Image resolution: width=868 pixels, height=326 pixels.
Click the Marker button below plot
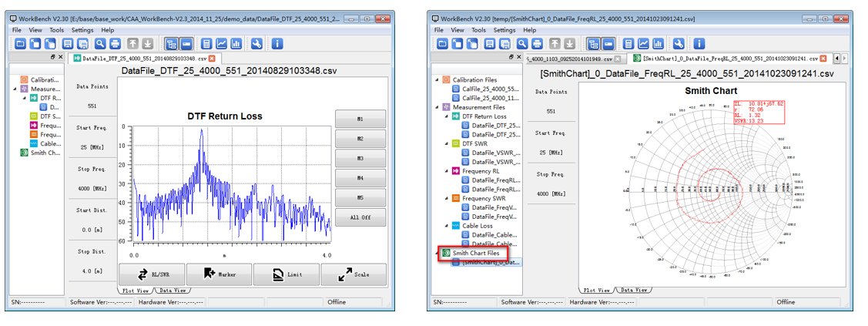(220, 274)
